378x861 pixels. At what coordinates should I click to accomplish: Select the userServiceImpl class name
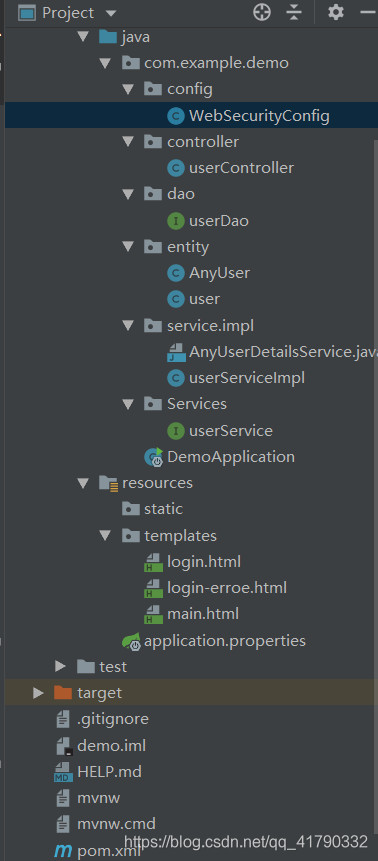click(x=247, y=378)
